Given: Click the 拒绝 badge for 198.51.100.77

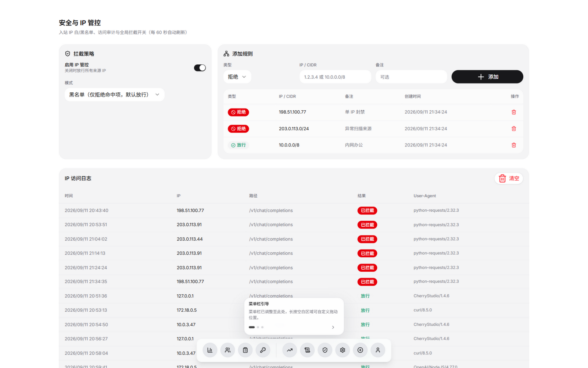Looking at the screenshot, I should point(239,112).
